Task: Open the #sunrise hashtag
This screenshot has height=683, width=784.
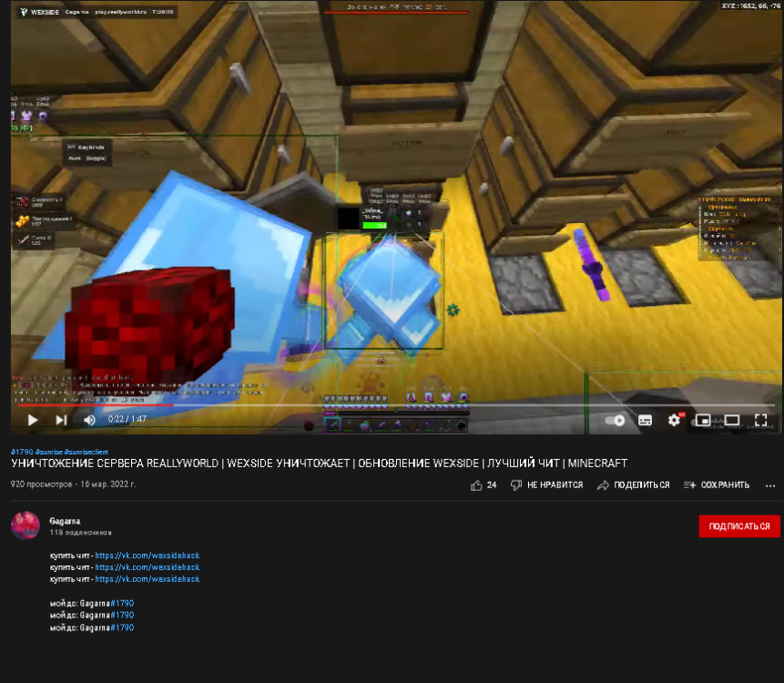Action: click(x=48, y=452)
